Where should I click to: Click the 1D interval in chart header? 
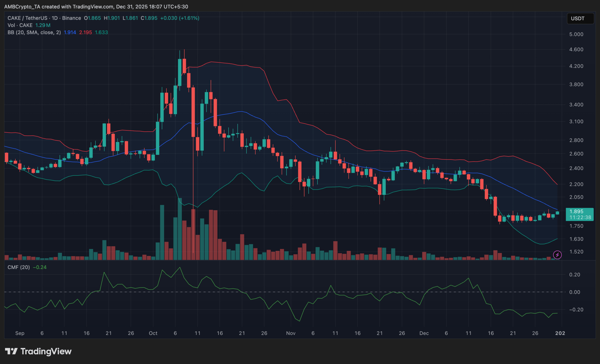tap(55, 18)
